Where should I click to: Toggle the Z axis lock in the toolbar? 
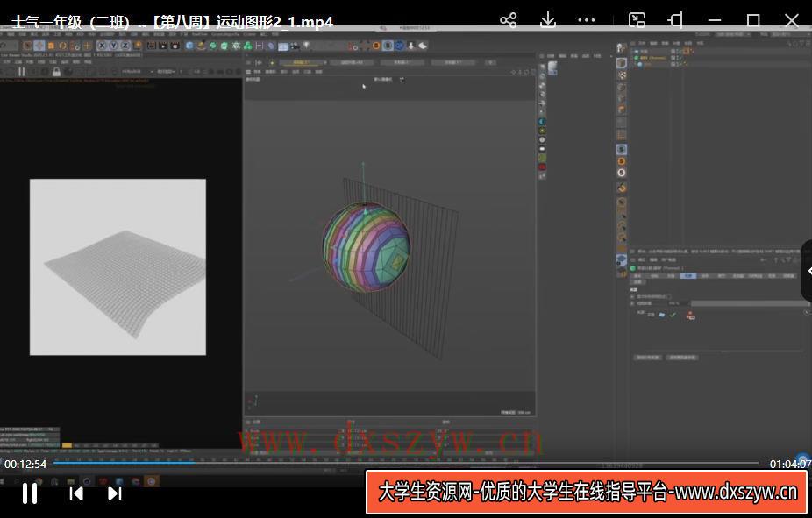click(x=125, y=46)
